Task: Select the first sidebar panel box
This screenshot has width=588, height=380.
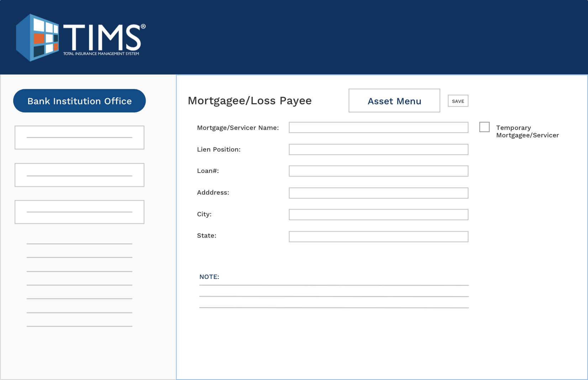Action: pos(79,137)
